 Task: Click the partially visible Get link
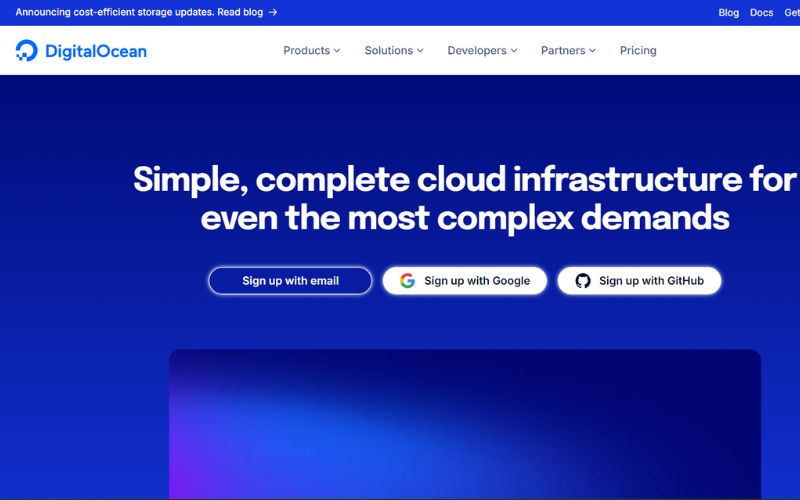(x=792, y=13)
